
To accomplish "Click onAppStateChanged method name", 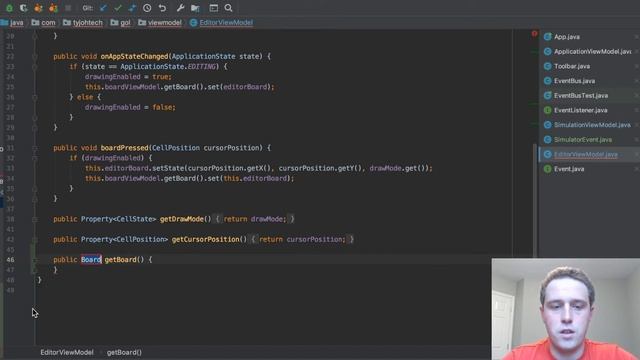I will [x=134, y=56].
